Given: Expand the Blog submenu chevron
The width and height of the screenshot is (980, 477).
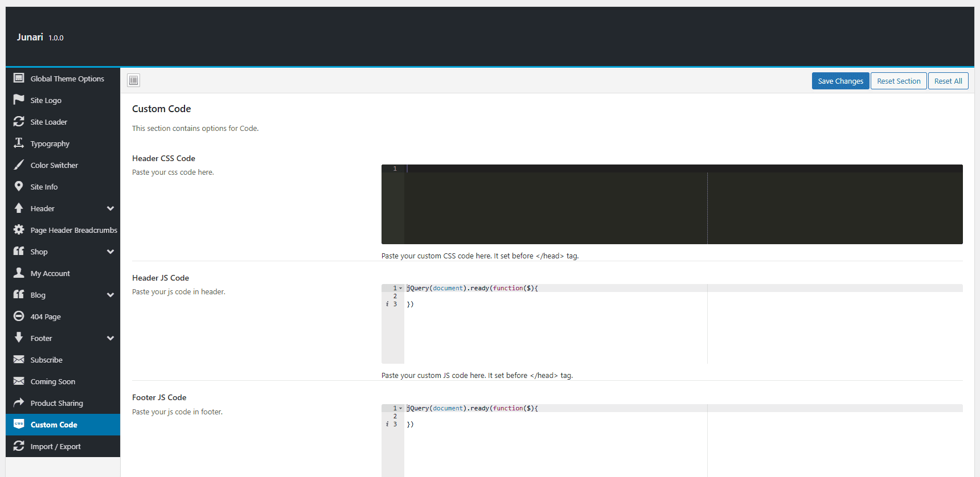Looking at the screenshot, I should pos(110,295).
